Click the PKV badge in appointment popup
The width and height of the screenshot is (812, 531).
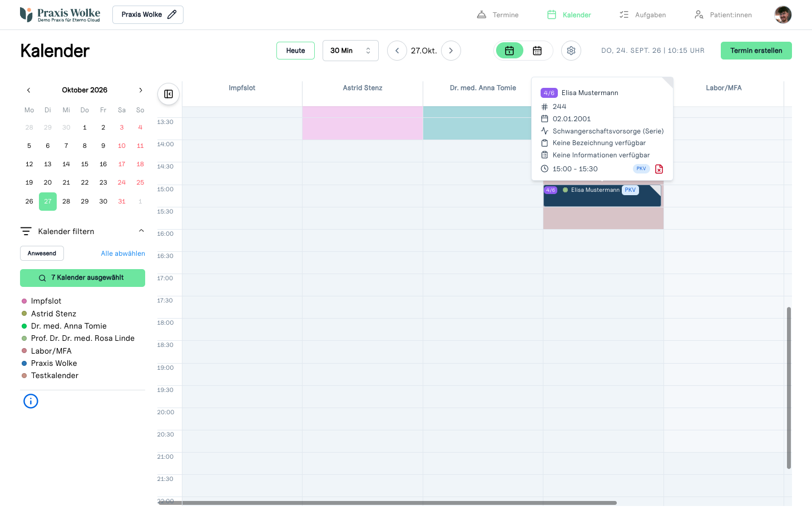tap(641, 168)
